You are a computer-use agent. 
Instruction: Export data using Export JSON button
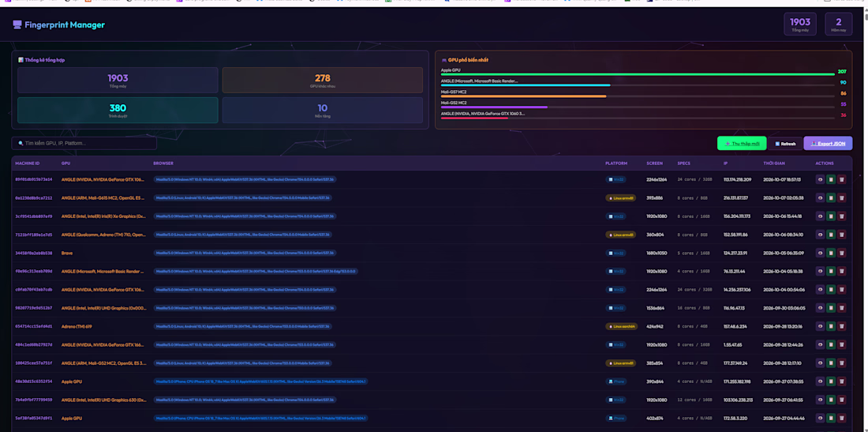828,144
